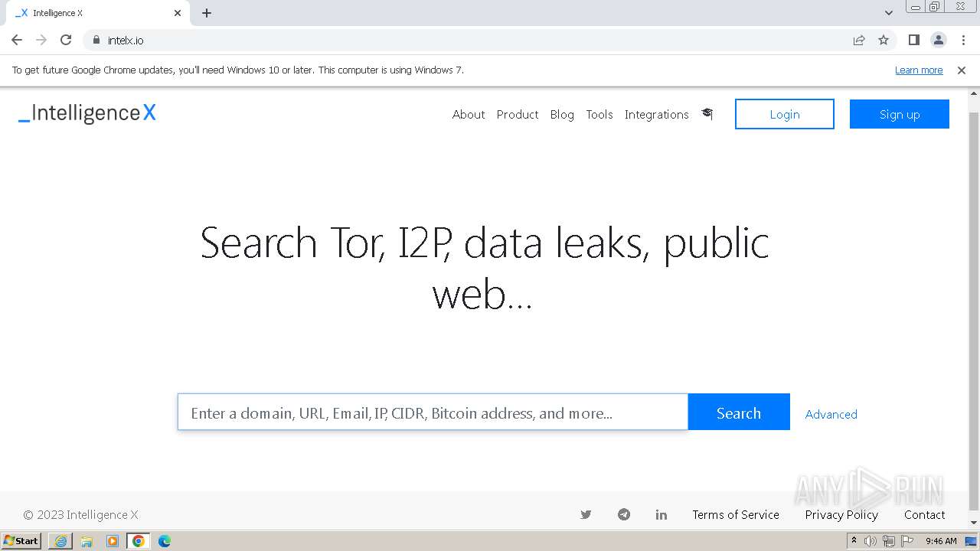Open the Advanced search link
The image size is (980, 551).
(831, 414)
